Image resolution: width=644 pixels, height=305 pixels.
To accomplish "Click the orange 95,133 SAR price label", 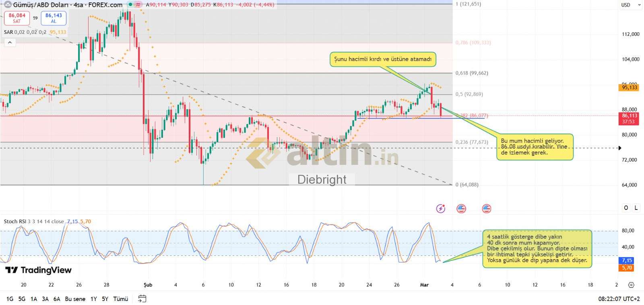I will coord(630,87).
